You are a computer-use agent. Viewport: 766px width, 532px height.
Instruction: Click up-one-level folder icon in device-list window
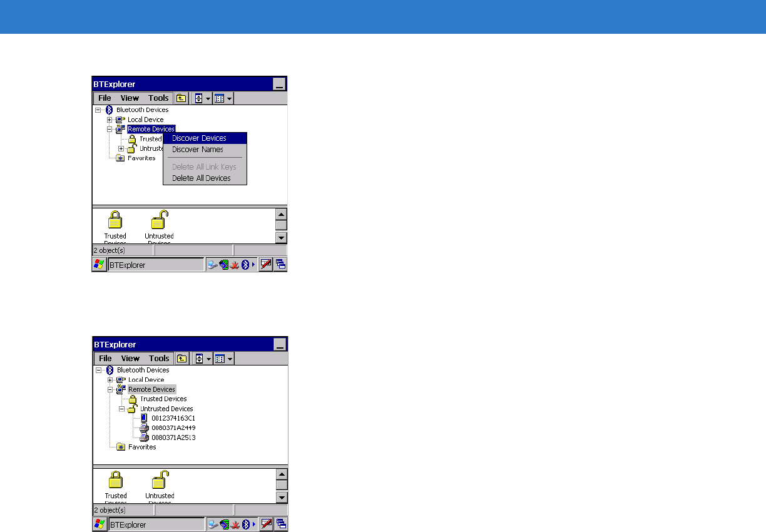[181, 359]
